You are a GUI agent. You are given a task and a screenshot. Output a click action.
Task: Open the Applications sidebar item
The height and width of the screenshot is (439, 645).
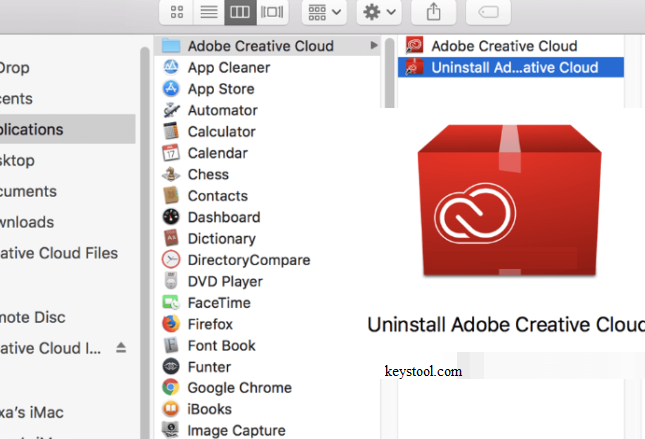tap(67, 129)
